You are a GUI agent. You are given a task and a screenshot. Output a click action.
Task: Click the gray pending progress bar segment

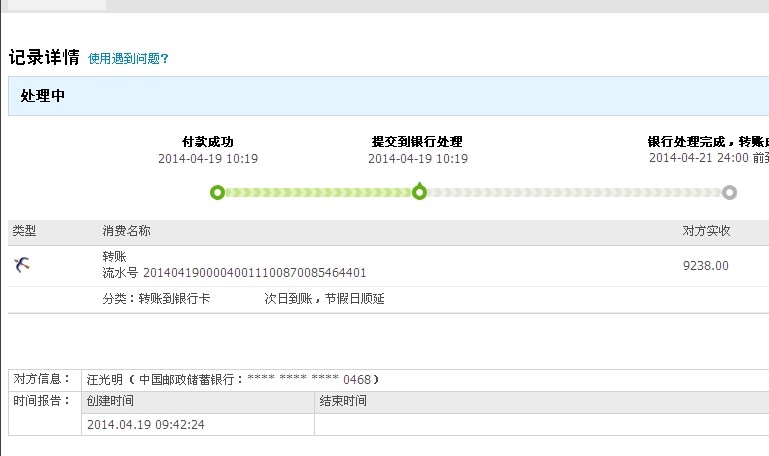[574, 193]
